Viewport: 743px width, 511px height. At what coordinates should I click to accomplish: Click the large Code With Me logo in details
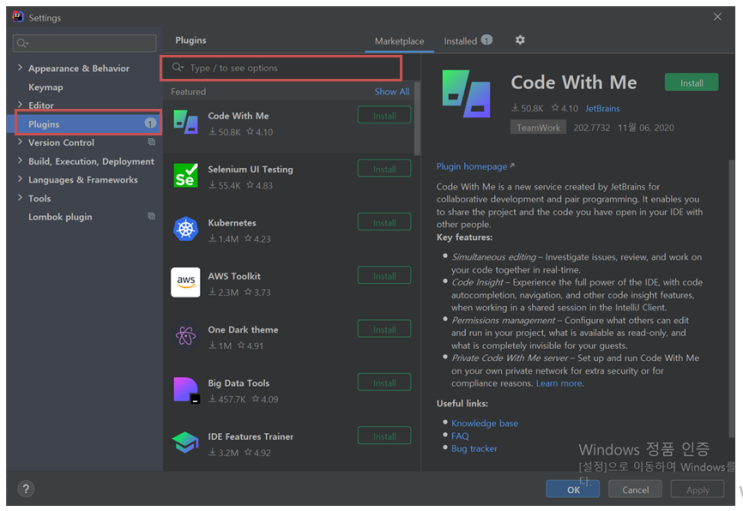pos(466,93)
